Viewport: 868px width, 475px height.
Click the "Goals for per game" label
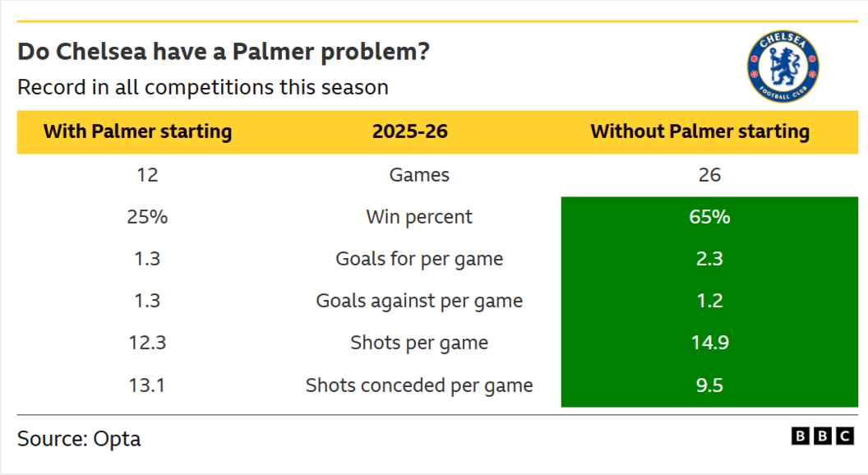click(x=419, y=259)
